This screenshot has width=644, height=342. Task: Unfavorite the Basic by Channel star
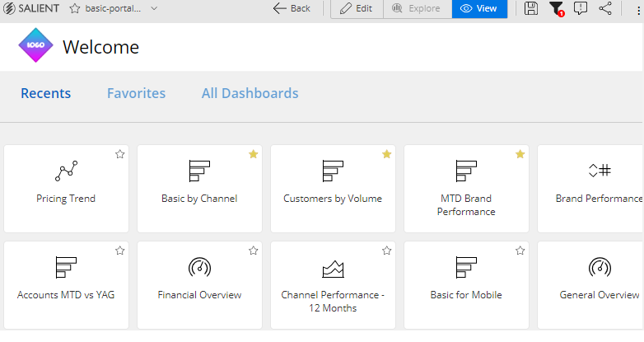[254, 154]
